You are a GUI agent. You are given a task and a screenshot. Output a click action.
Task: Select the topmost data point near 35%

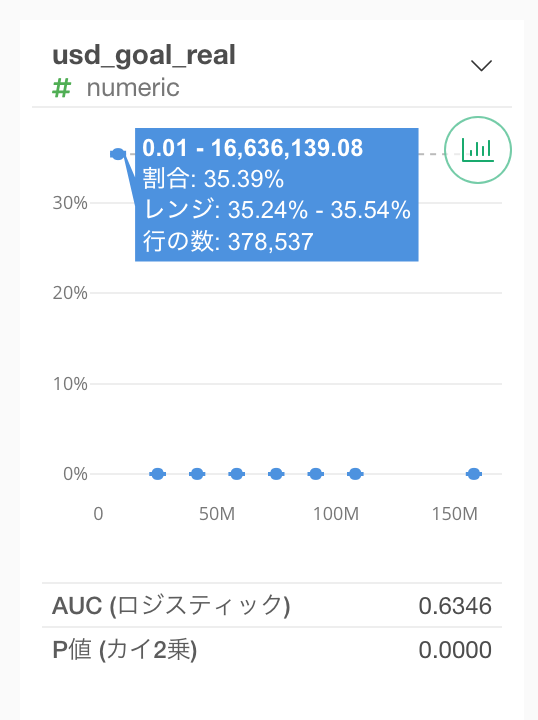pyautogui.click(x=118, y=154)
